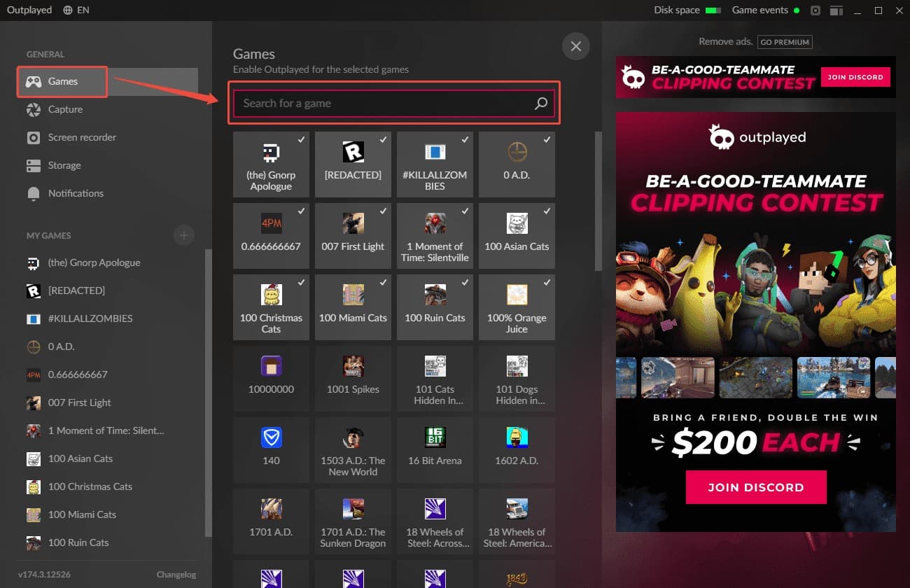Uncheck the 007 First Light tile
The height and width of the screenshot is (588, 910).
[x=353, y=236]
